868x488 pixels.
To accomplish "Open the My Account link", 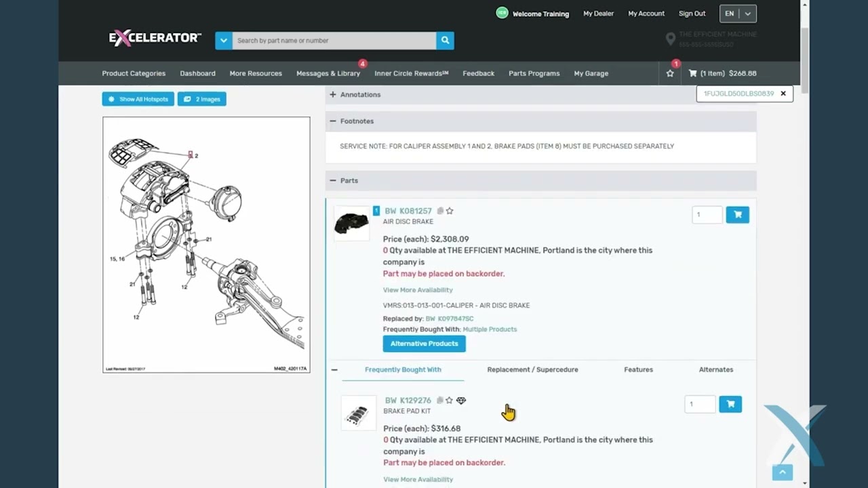I will click(646, 14).
